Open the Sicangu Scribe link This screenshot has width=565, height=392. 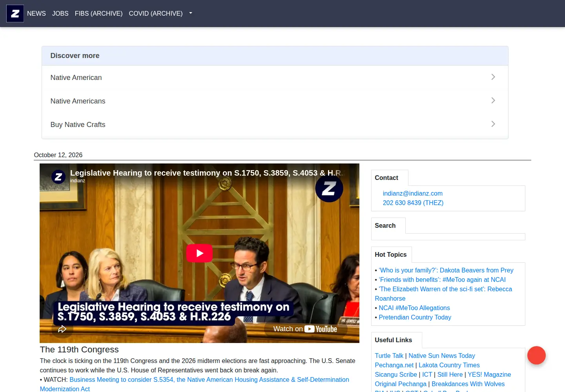click(x=396, y=374)
